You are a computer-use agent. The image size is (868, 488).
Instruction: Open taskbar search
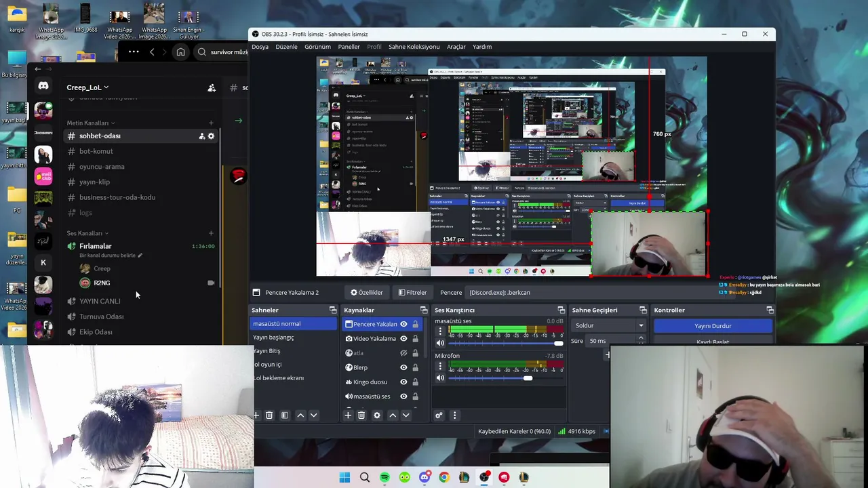click(365, 477)
